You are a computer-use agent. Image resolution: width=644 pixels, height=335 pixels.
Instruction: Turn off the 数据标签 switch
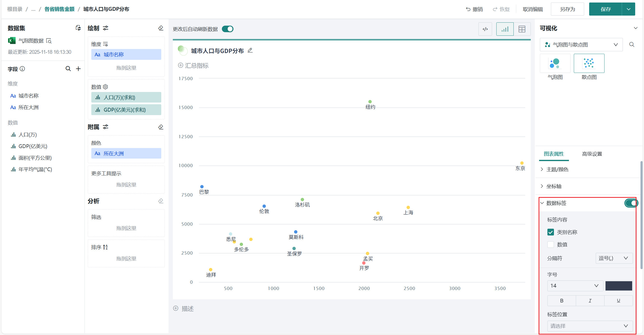[631, 203]
